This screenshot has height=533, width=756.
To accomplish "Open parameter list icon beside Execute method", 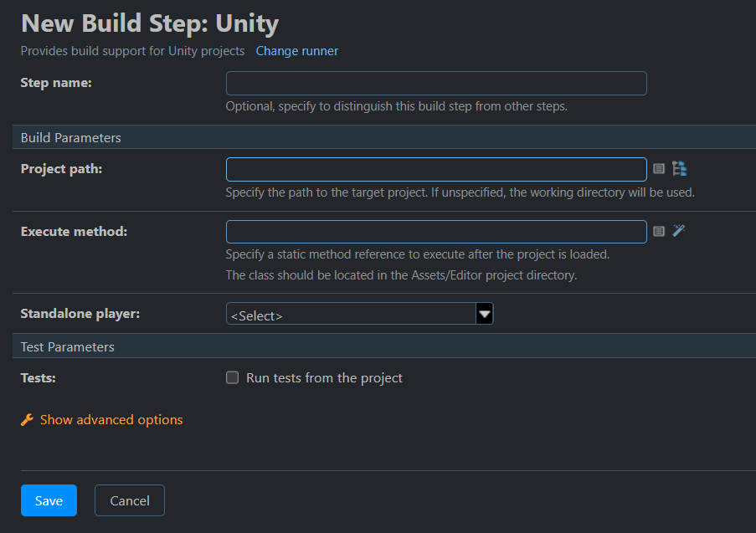I will (x=659, y=231).
